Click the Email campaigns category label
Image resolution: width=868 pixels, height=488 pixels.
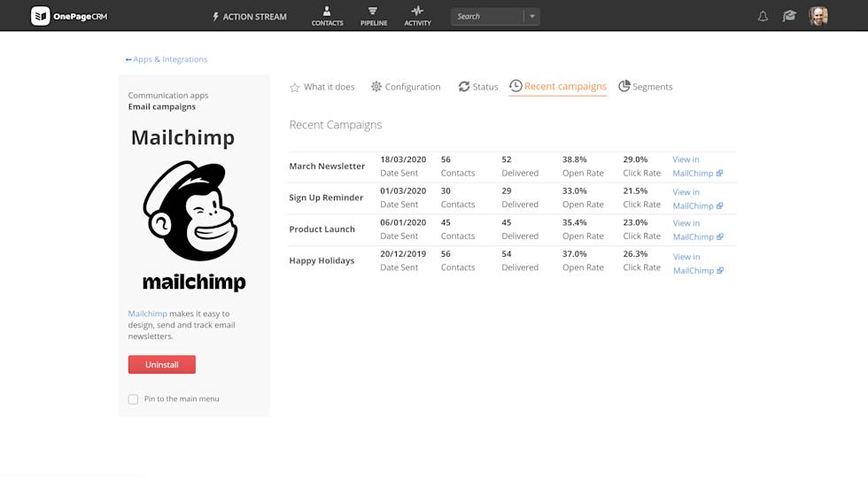[161, 107]
